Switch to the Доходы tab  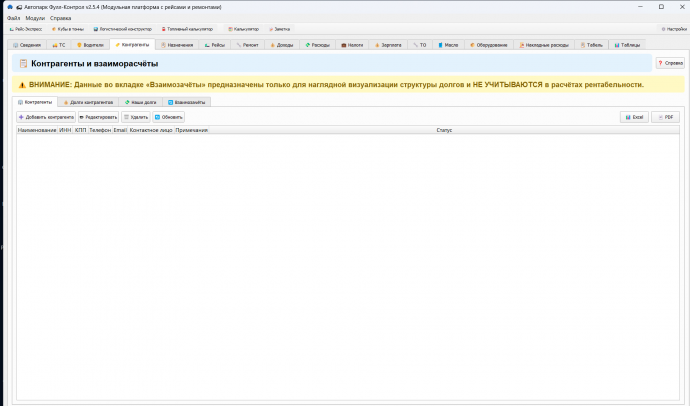[x=282, y=45]
